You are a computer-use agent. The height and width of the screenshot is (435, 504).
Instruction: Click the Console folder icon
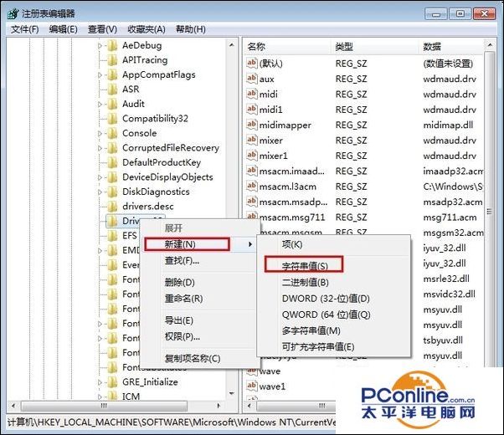(x=112, y=133)
